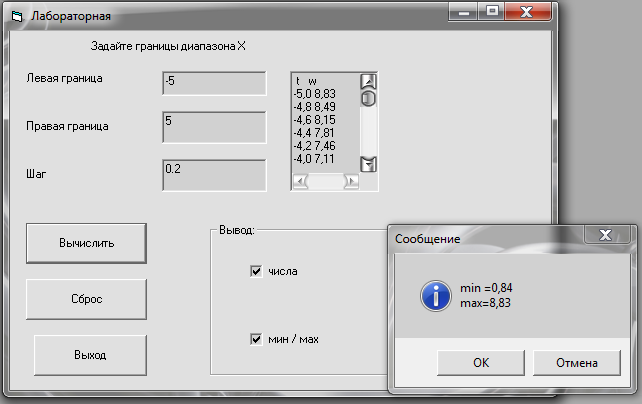642x404 pixels.
Task: Confirm the message with OK
Action: (x=481, y=363)
